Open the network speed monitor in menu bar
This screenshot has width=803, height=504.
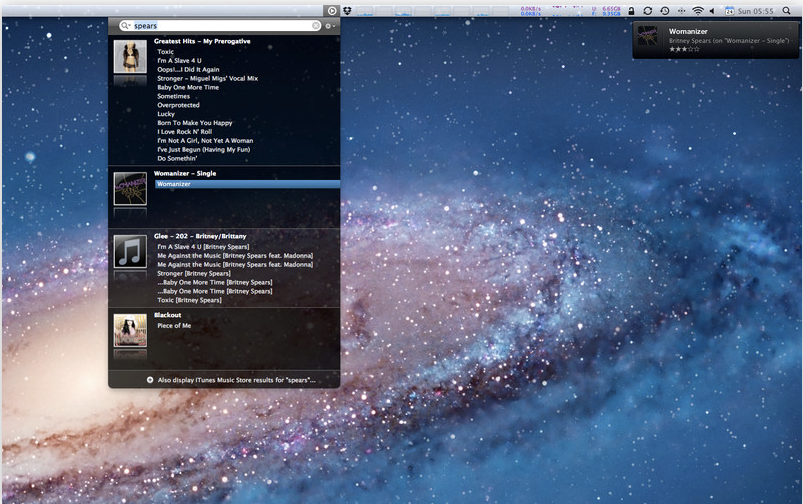click(531, 11)
